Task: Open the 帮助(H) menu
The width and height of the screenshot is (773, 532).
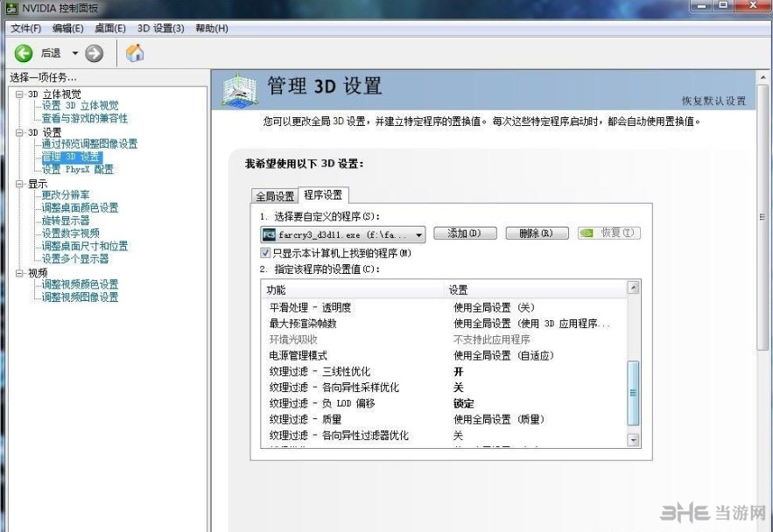Action: [x=212, y=29]
